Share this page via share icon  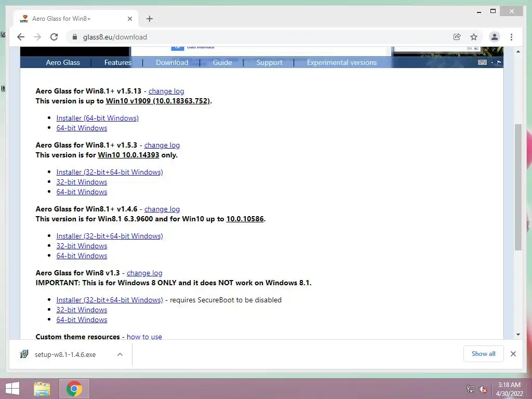[457, 37]
